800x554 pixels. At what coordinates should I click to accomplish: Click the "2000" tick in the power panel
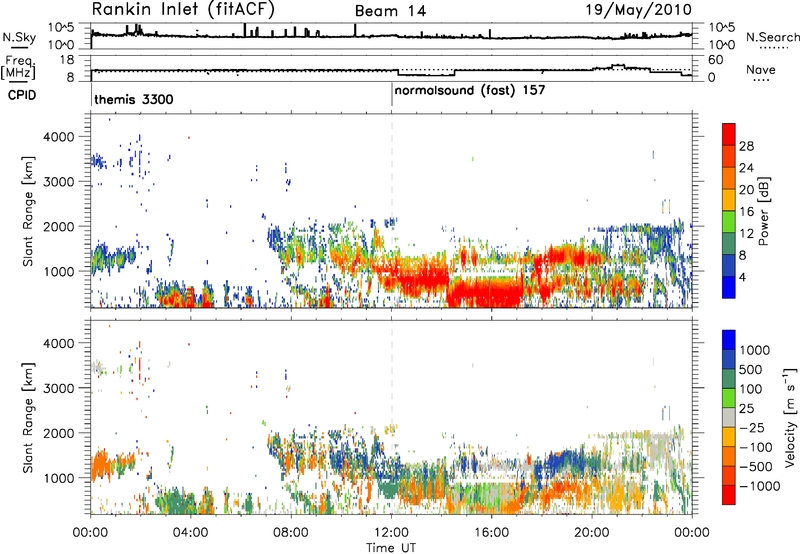(59, 226)
